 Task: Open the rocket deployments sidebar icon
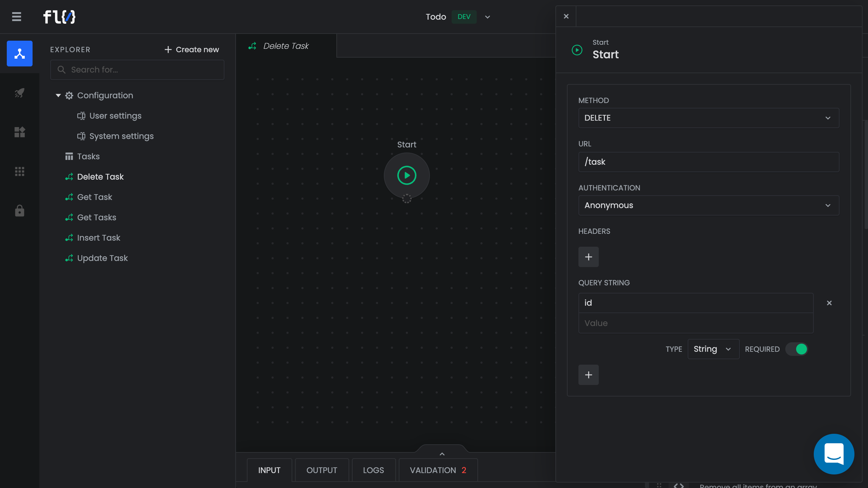[20, 93]
